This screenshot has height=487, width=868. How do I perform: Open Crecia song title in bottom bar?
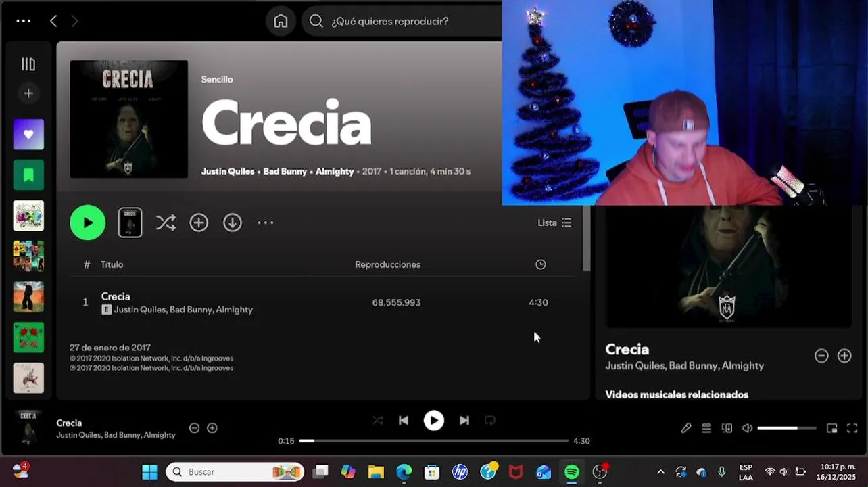[x=69, y=423]
